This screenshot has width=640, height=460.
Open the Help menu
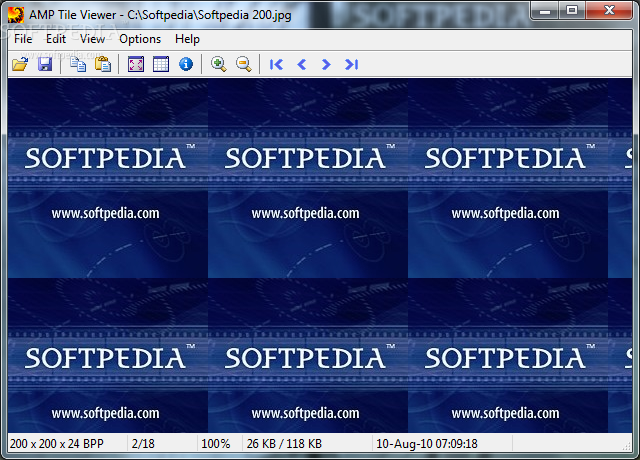pyautogui.click(x=187, y=39)
